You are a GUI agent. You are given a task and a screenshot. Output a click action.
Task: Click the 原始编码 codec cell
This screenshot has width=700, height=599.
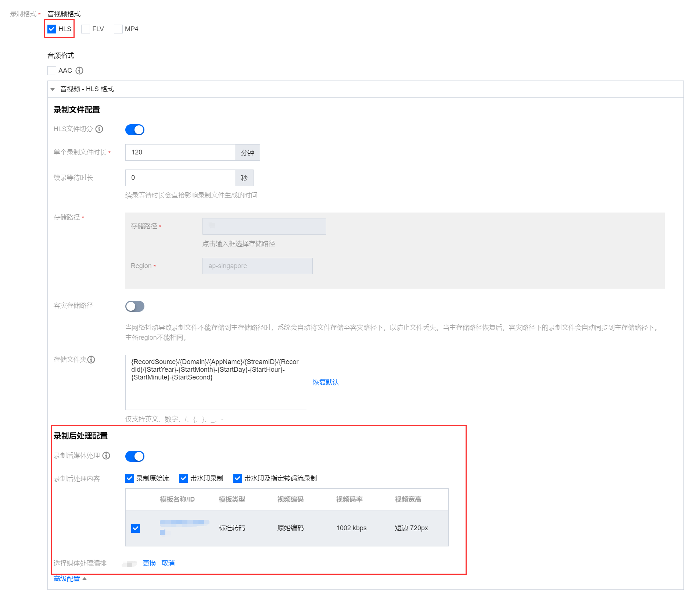pyautogui.click(x=290, y=528)
